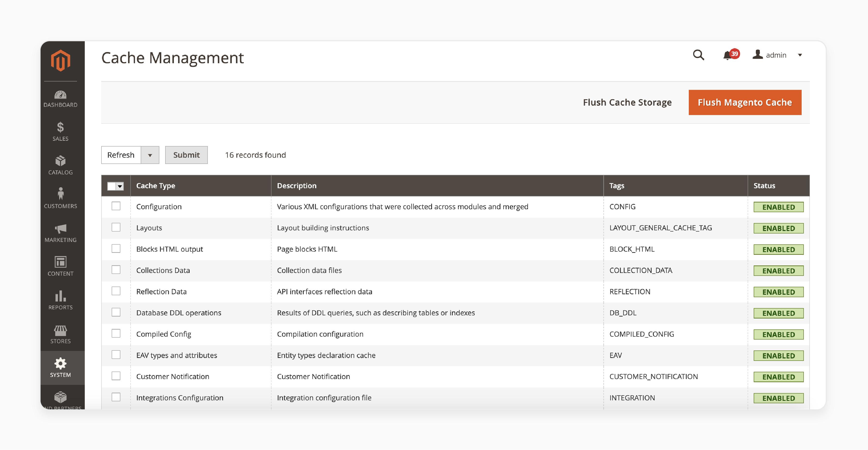Check the Customer Notification row checkbox
This screenshot has width=868, height=450.
(x=116, y=376)
